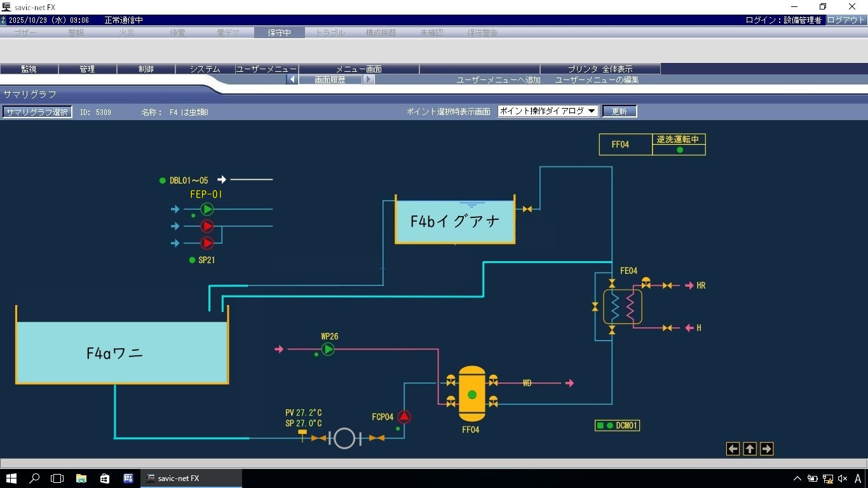Select the SP21 green status point
The height and width of the screenshot is (488, 868).
pyautogui.click(x=192, y=260)
